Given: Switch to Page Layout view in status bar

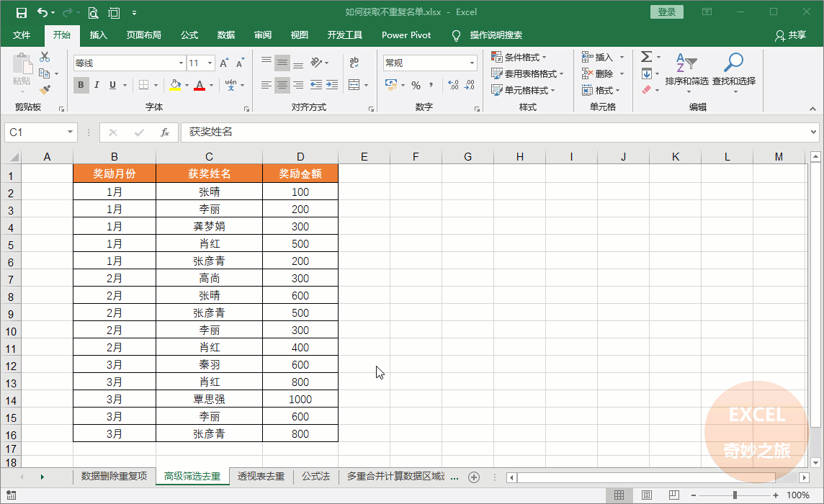Looking at the screenshot, I should [646, 495].
